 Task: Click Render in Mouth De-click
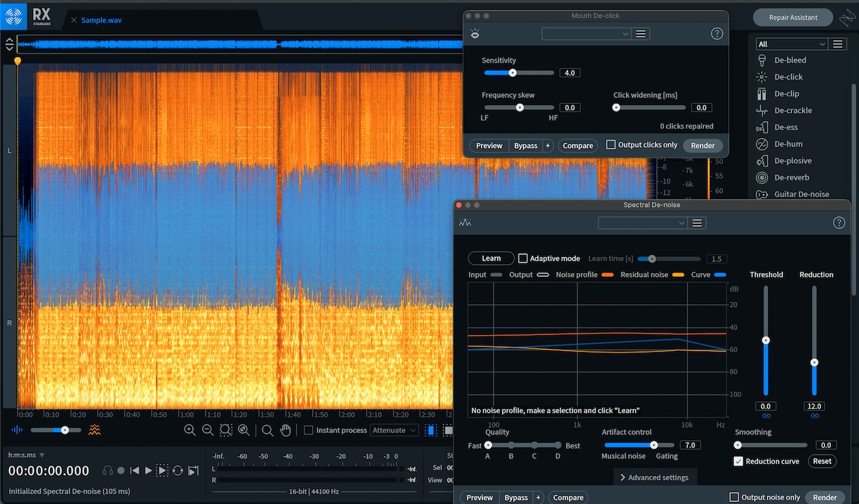coord(703,146)
